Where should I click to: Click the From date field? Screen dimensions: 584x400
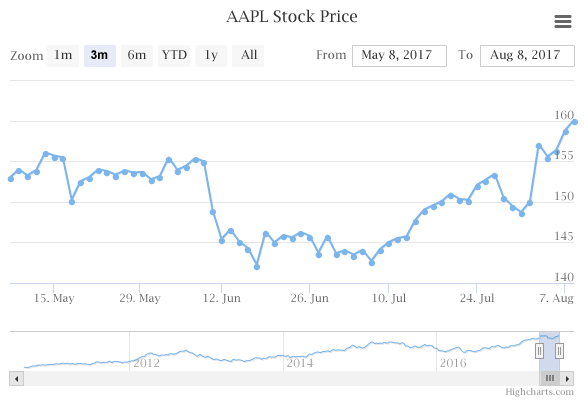[x=399, y=56]
